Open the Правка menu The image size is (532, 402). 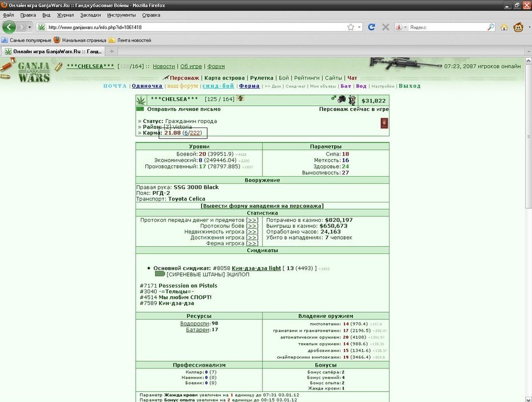tap(28, 15)
